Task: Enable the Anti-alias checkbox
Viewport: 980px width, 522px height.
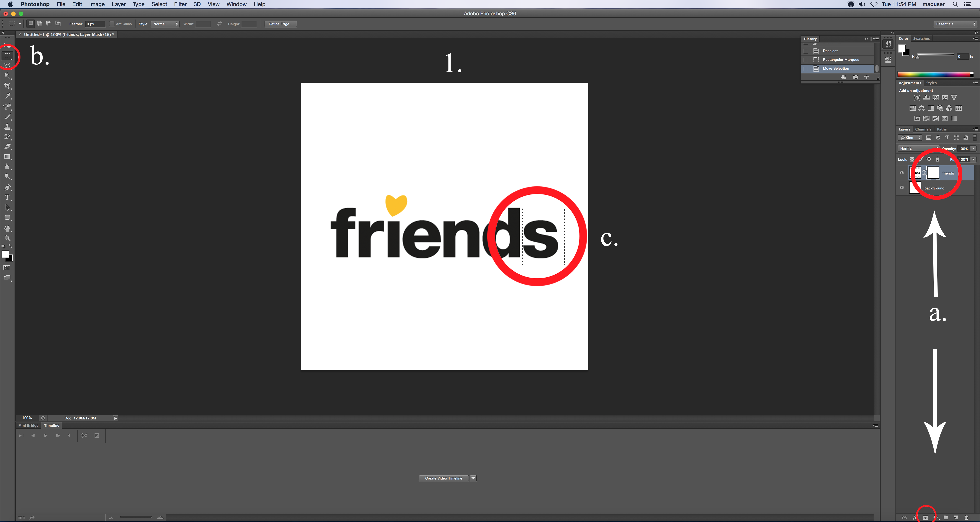Action: click(112, 24)
